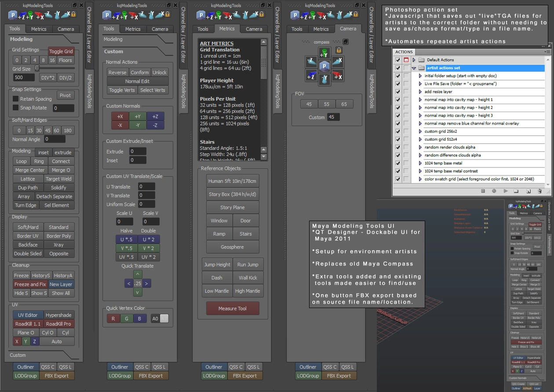Enable the Retain Spacing checkbox

click(x=16, y=99)
